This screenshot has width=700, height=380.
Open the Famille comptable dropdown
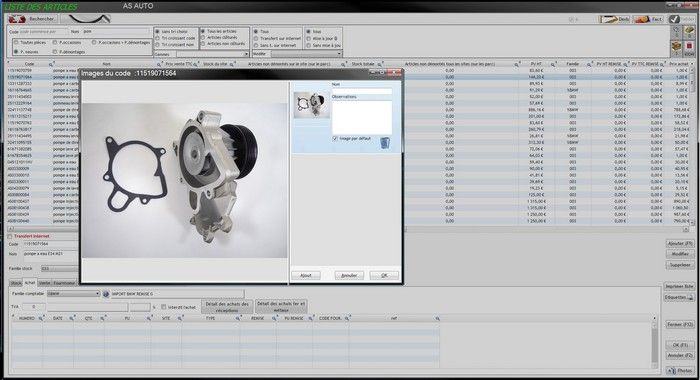point(73,294)
